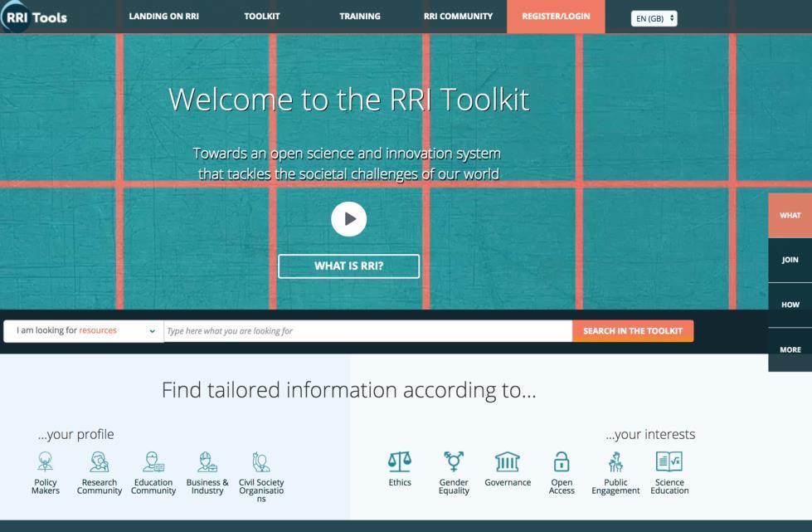Choose the Business & Industry profile icon
The width and height of the screenshot is (812, 532).
[207, 461]
